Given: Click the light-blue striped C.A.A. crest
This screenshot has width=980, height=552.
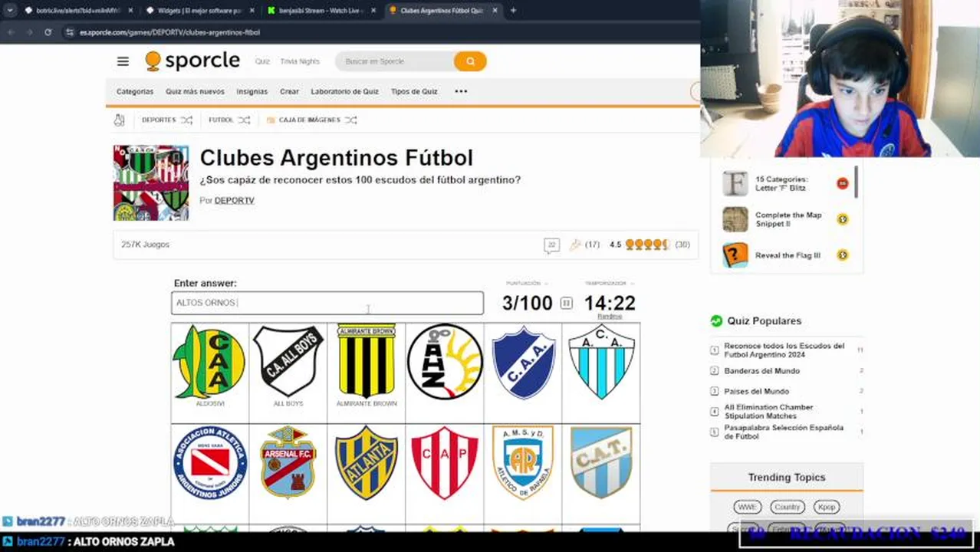Looking at the screenshot, I should click(x=601, y=361).
